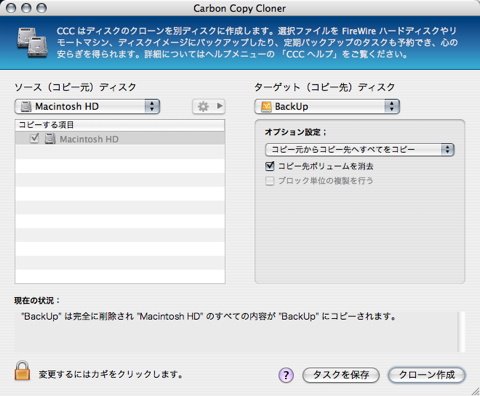
Task: Open help with the purple question mark
Action: click(x=286, y=375)
